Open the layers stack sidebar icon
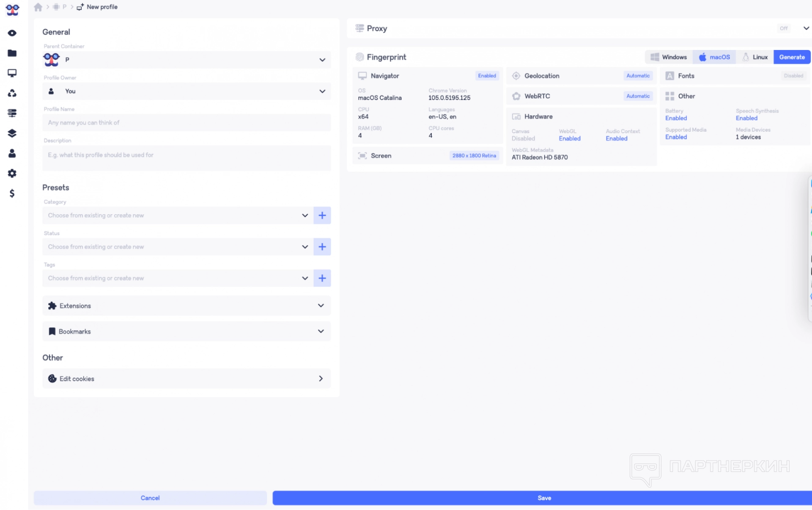The height and width of the screenshot is (510, 812). 12,133
